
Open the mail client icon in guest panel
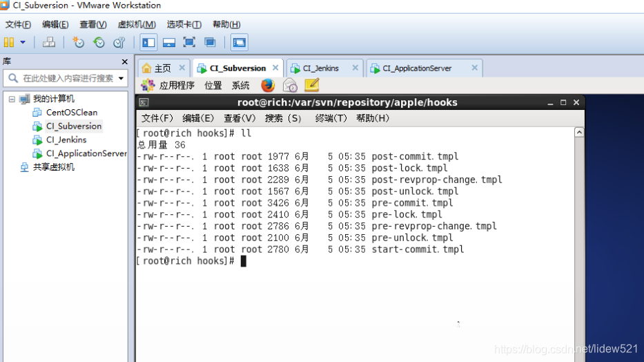tap(290, 86)
